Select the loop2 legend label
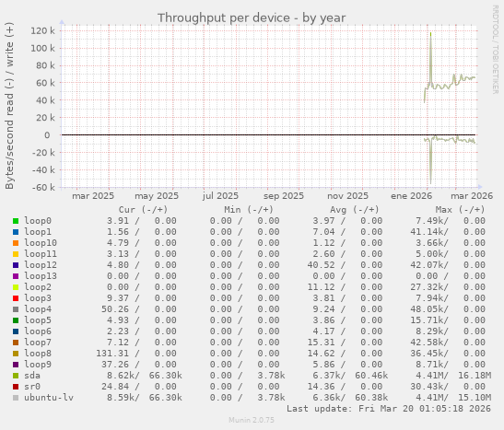The width and height of the screenshot is (504, 430). click(x=38, y=286)
